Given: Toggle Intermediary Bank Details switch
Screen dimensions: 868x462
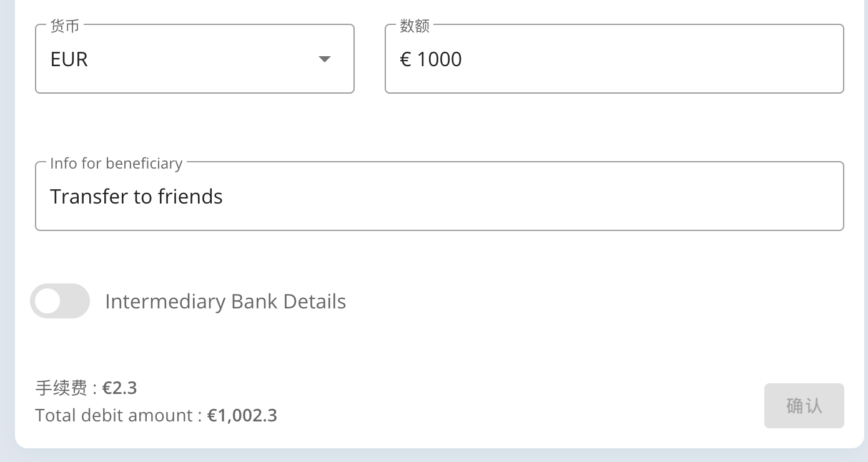Looking at the screenshot, I should 60,302.
